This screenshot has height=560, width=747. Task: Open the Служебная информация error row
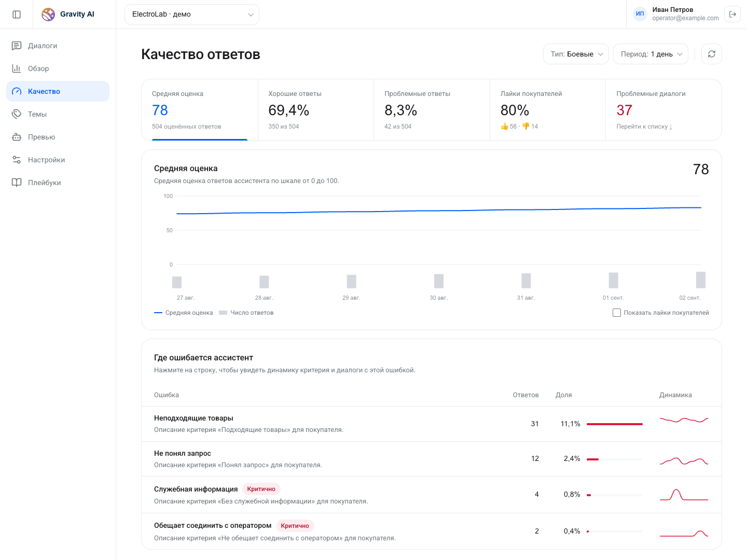(432, 495)
